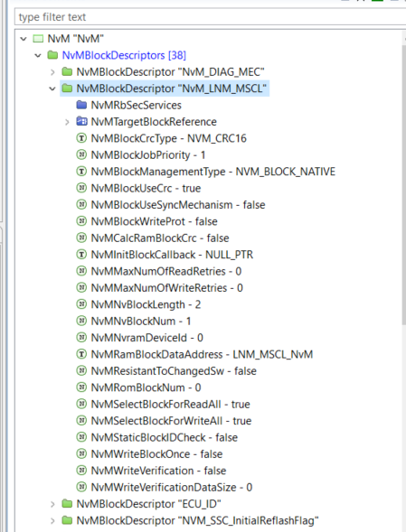Screen dimensions: 406x532
Task: Click the NvMBlockDescriptors green folder icon
Action: coord(52,55)
